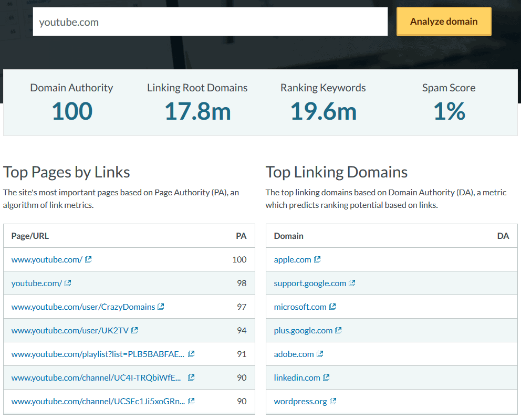521x420 pixels.
Task: Visit the adobe.com domain link
Action: 294,354
